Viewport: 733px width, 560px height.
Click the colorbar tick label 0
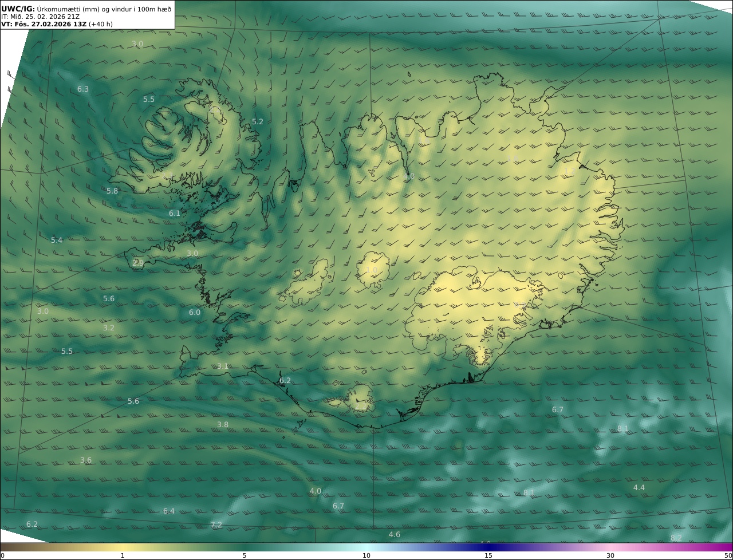tap(2, 555)
